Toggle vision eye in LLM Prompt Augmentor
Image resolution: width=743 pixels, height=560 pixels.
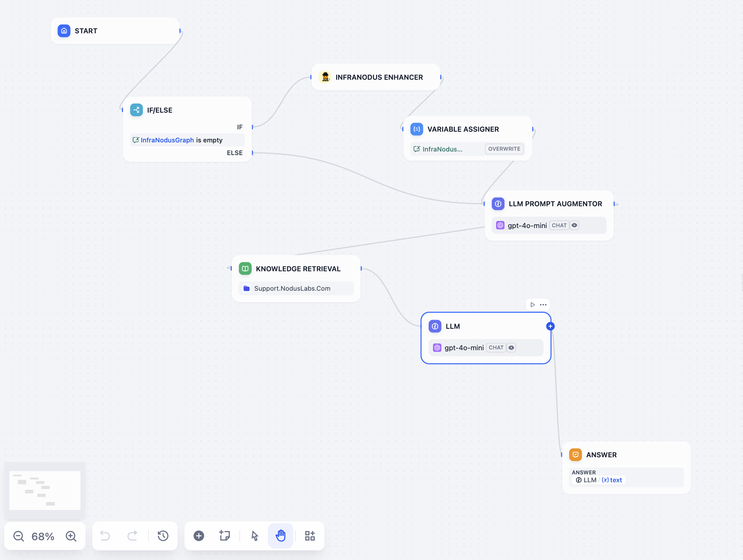coord(574,225)
